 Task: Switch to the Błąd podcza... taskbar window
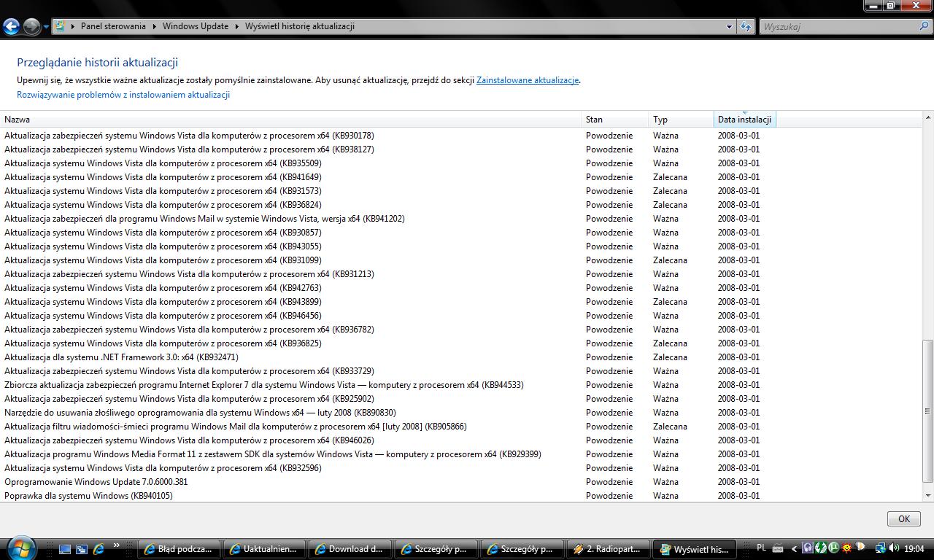tap(178, 549)
